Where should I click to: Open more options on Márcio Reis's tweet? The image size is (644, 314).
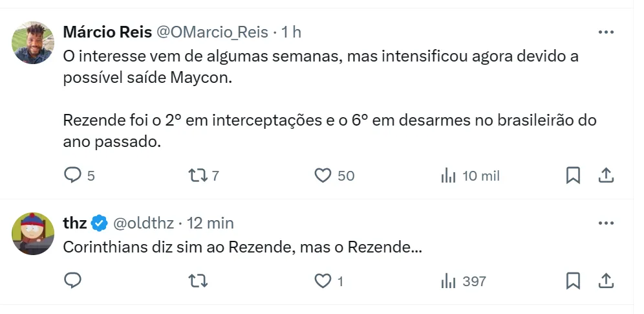606,32
